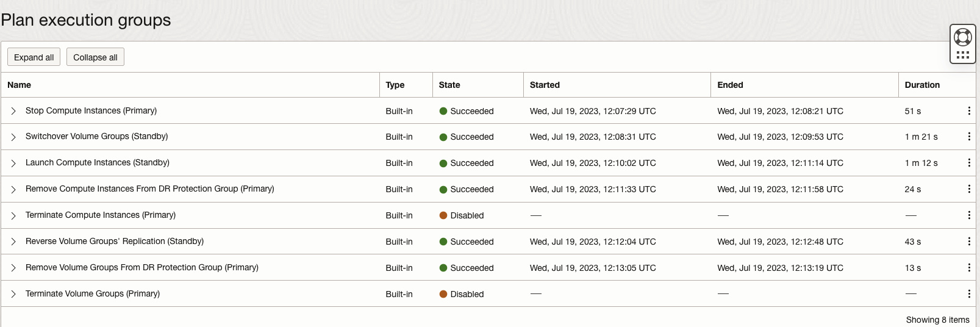Expand Terminate Volume Groups (Primary) row
Viewport: 980px width, 327px height.
coord(13,295)
